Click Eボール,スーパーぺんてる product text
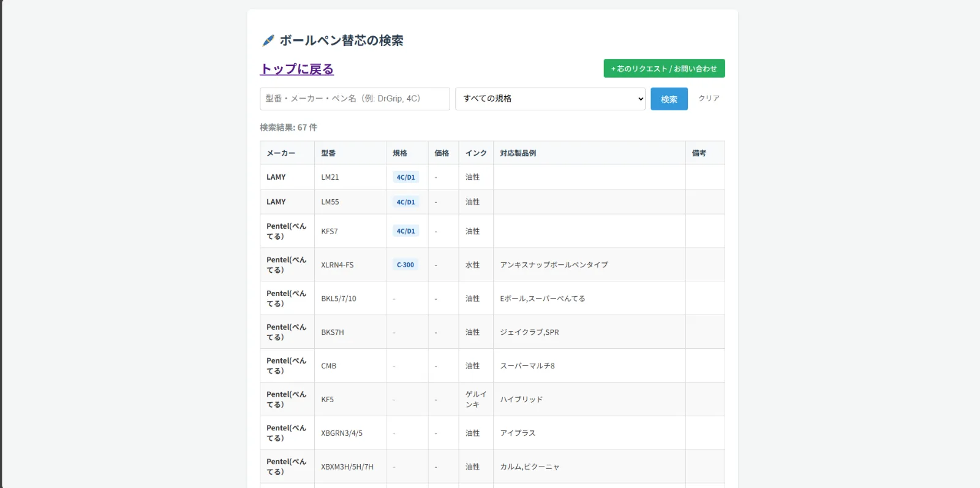 click(543, 299)
